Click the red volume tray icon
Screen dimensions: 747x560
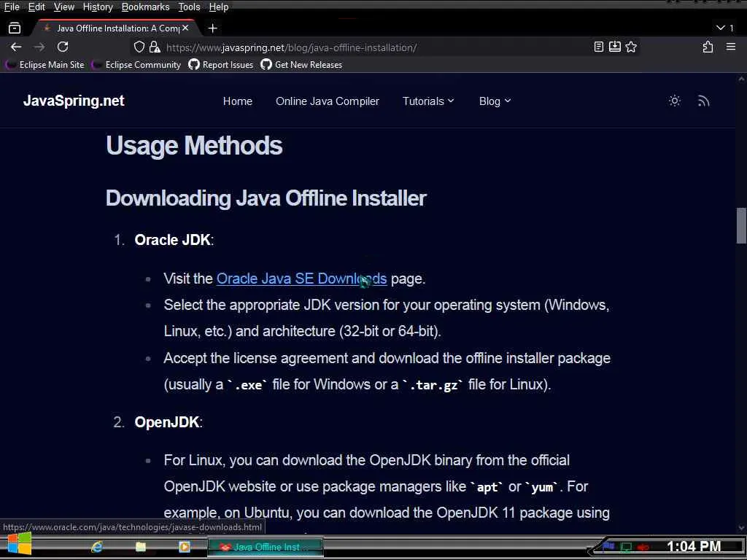643,547
